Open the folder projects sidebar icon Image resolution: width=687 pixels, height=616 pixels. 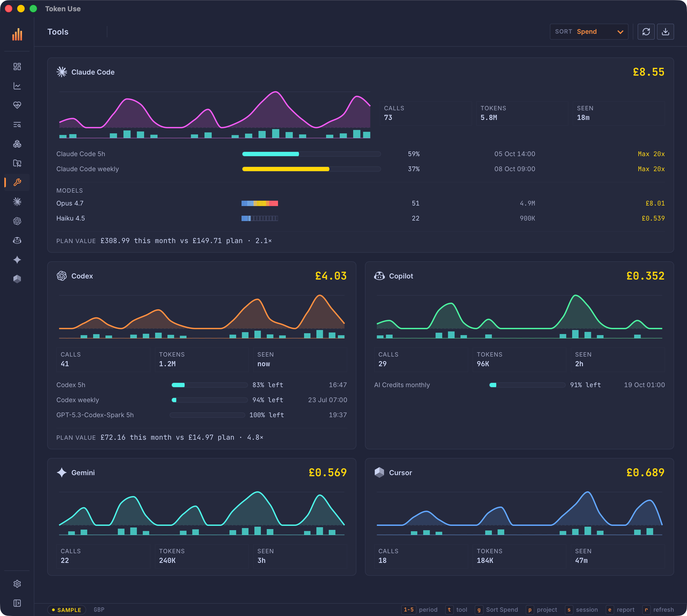(x=17, y=163)
